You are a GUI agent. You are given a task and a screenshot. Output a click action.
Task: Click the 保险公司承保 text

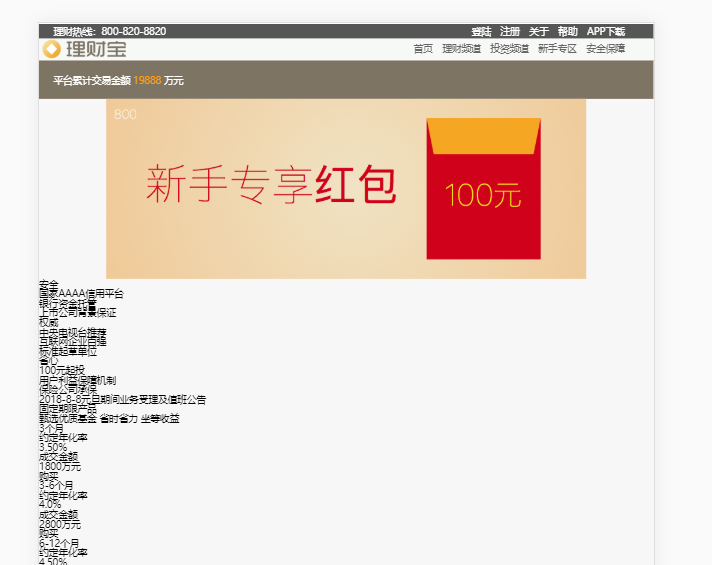point(68,390)
